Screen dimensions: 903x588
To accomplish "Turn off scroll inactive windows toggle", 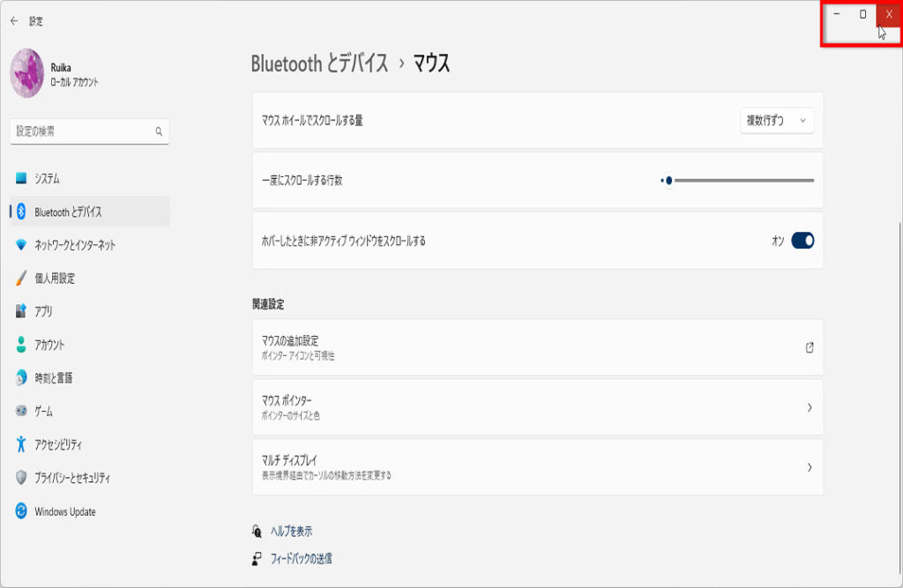I will 802,241.
